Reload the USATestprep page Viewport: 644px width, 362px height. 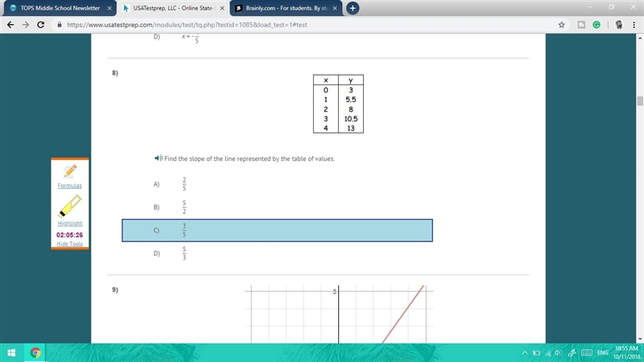click(x=41, y=25)
